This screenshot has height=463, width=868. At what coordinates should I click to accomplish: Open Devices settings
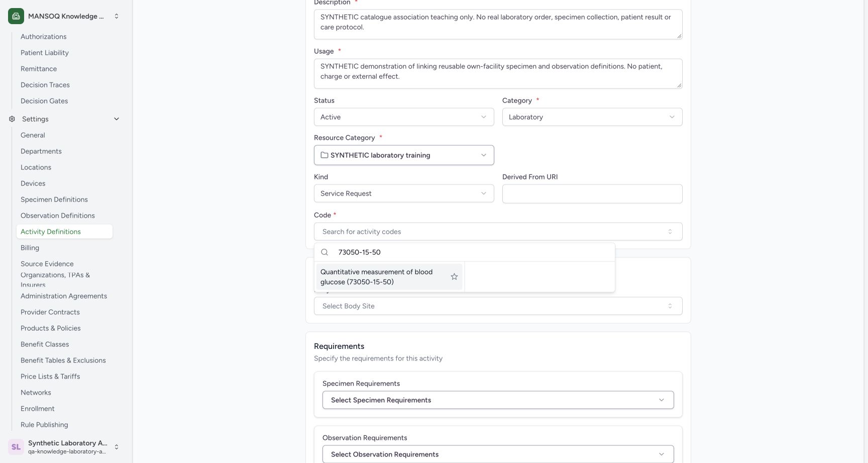33,183
